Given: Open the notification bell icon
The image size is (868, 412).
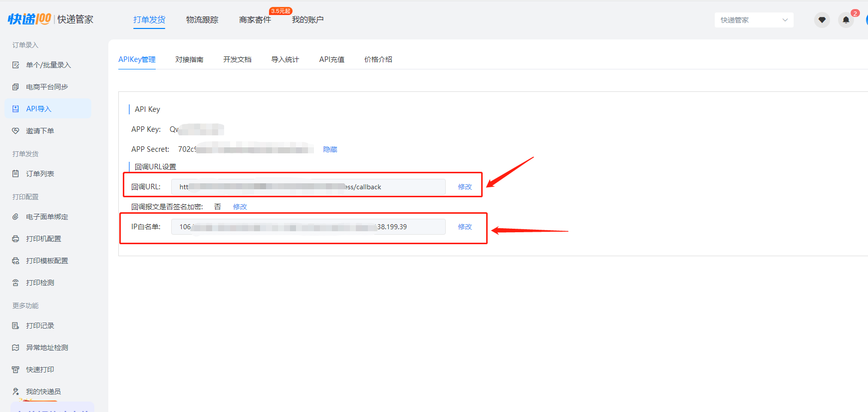Looking at the screenshot, I should click(x=846, y=20).
